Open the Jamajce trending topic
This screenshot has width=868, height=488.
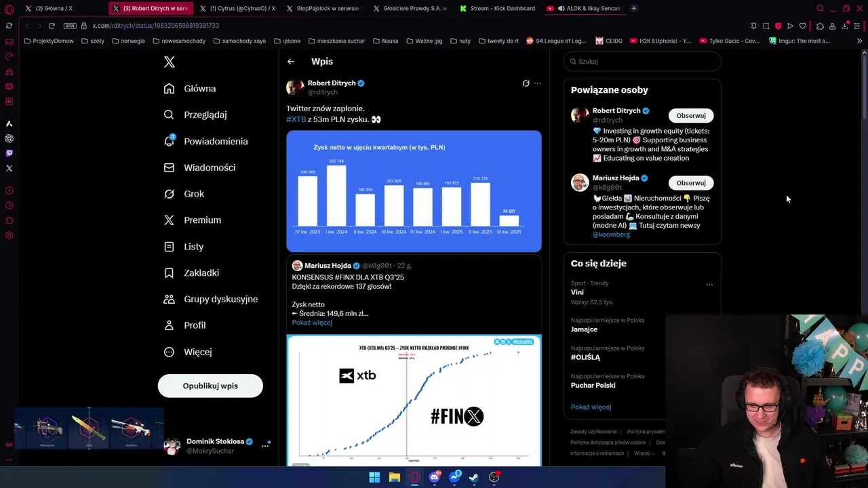584,329
